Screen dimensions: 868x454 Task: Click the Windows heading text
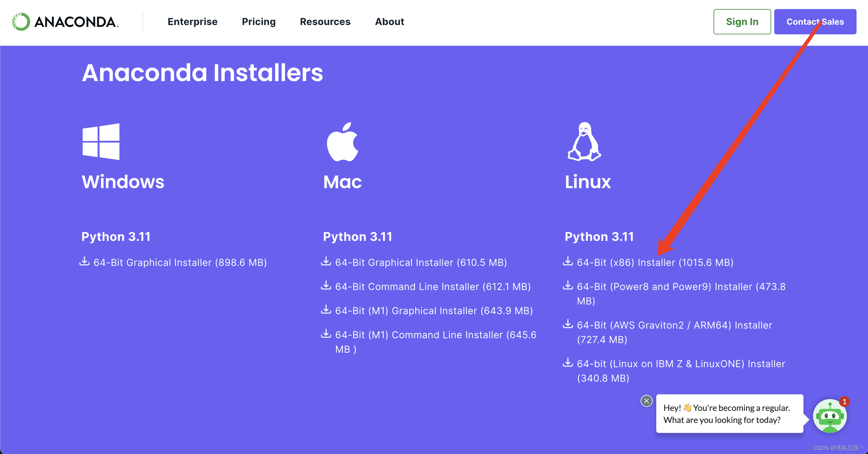tap(123, 182)
